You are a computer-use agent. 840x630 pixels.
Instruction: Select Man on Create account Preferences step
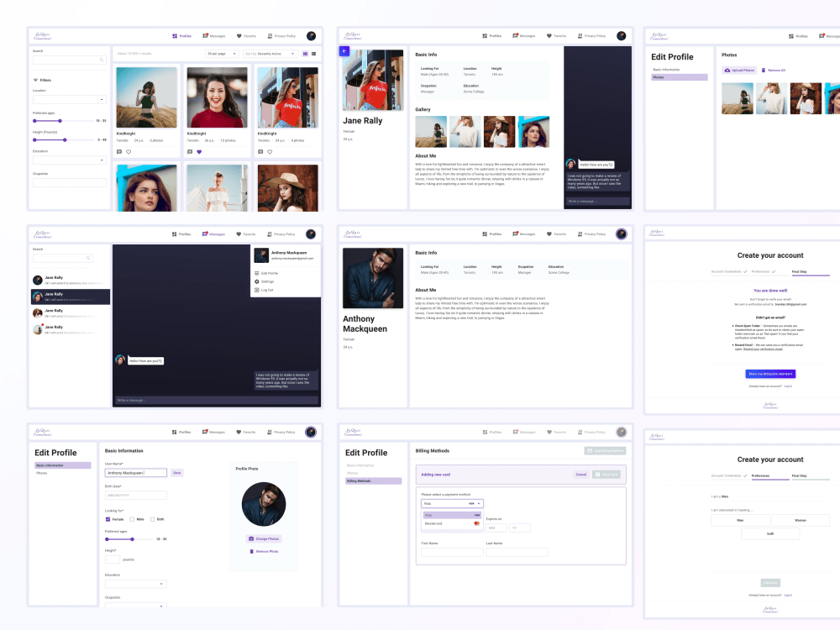pos(740,520)
